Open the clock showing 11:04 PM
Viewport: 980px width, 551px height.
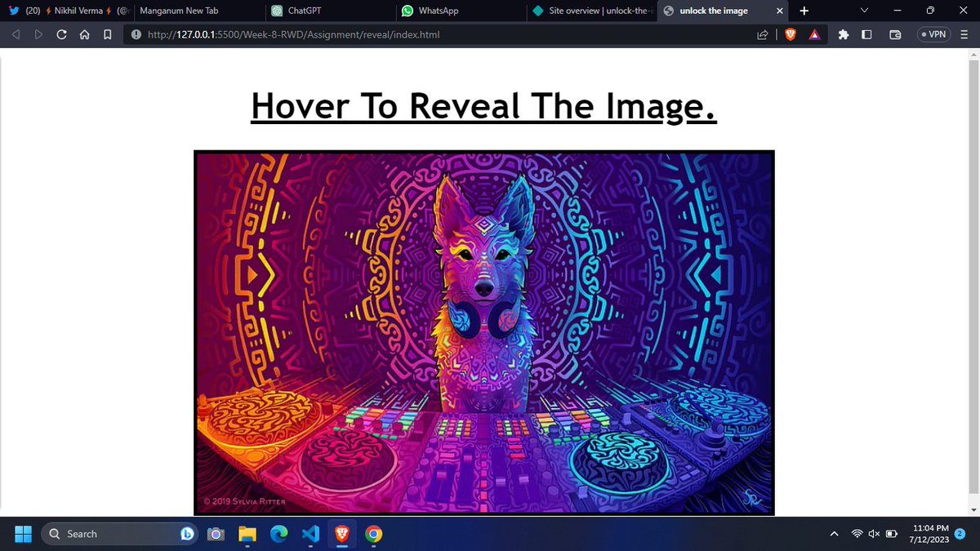tap(929, 534)
